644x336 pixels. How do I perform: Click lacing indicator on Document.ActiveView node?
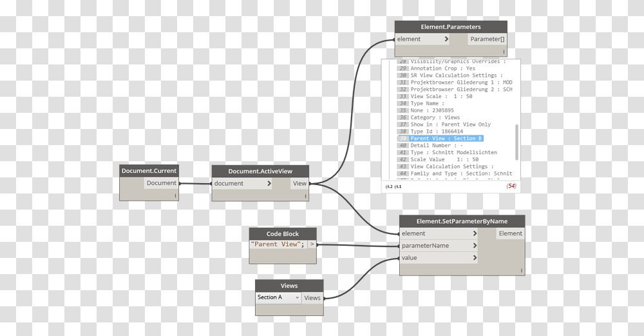[306, 195]
